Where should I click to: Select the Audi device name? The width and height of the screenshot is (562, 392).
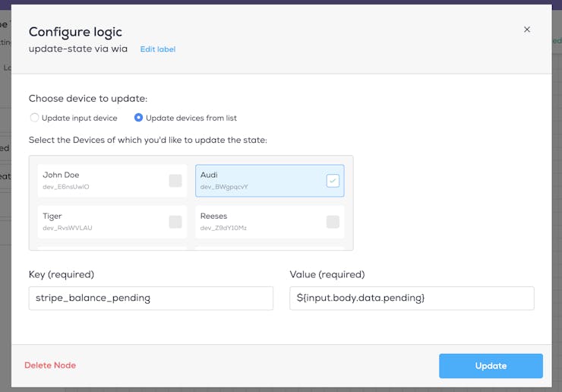click(x=209, y=175)
